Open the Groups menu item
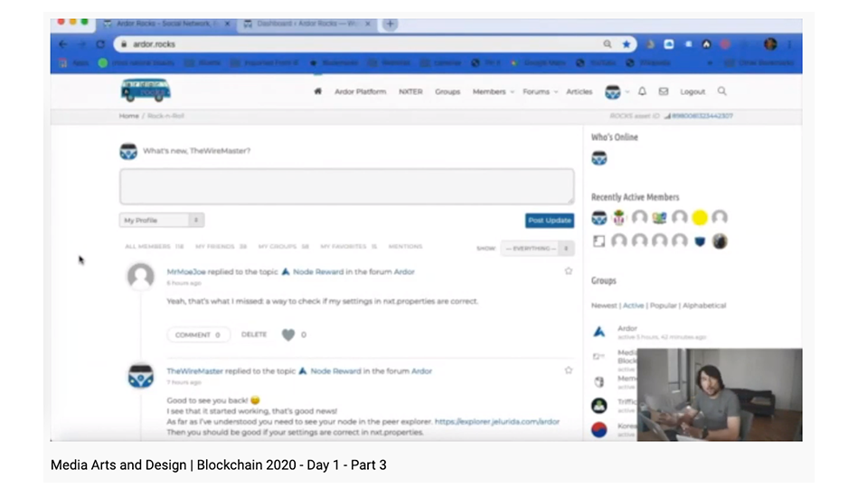868x488 pixels. click(x=448, y=92)
